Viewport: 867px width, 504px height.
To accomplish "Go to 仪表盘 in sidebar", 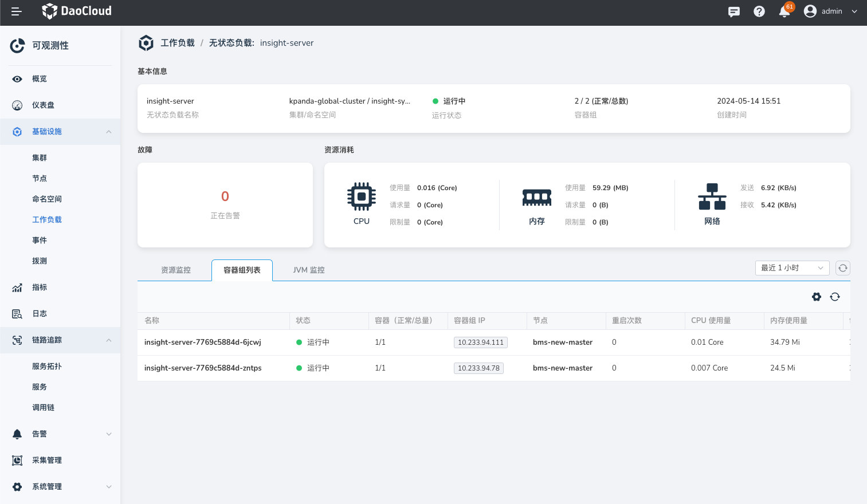I will pyautogui.click(x=43, y=105).
